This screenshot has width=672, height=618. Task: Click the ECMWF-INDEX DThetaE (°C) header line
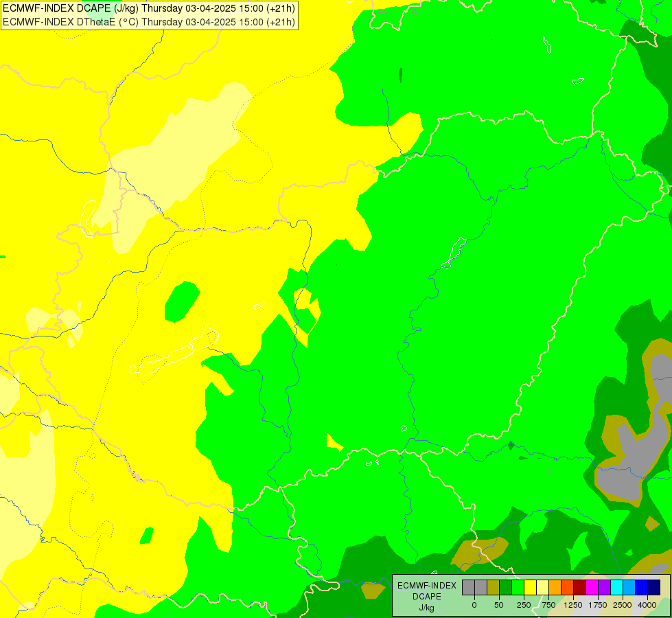[x=149, y=22]
